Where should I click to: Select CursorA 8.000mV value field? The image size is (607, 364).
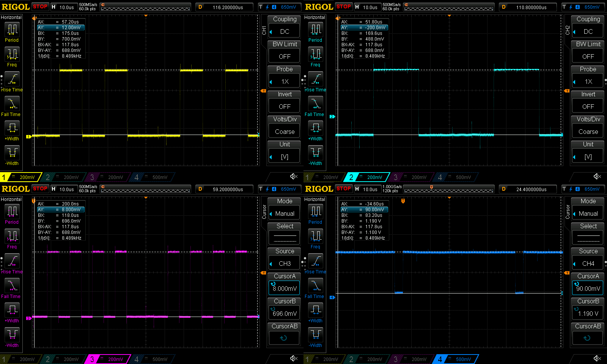click(x=285, y=288)
